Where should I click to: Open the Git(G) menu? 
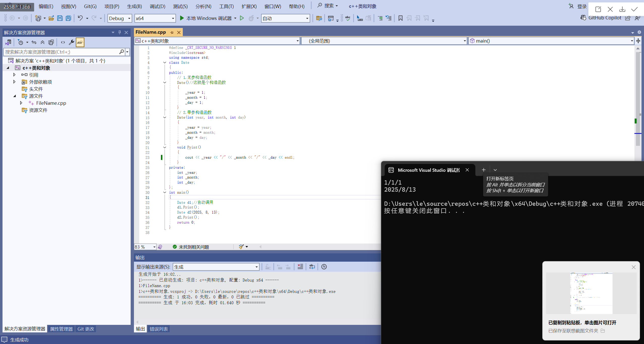(90, 6)
